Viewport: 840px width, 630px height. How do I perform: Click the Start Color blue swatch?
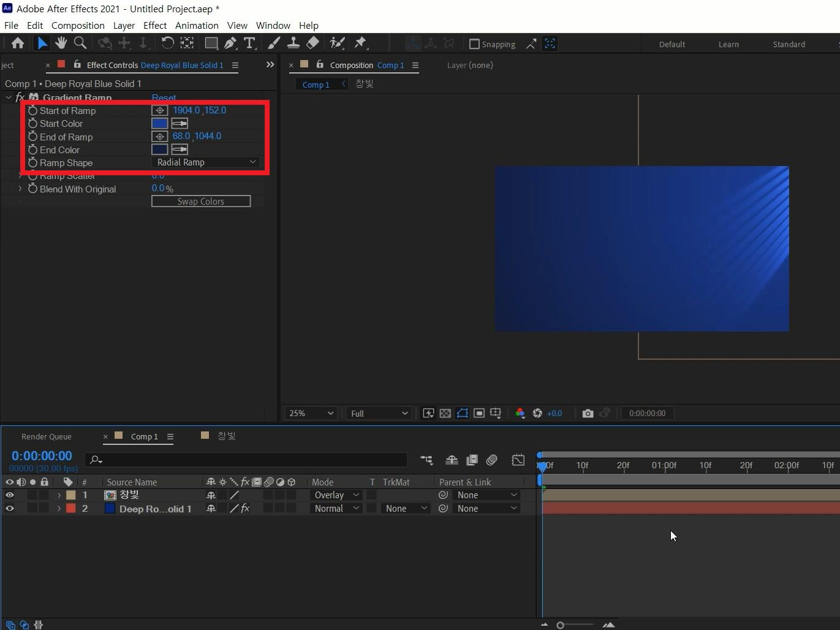(x=159, y=123)
